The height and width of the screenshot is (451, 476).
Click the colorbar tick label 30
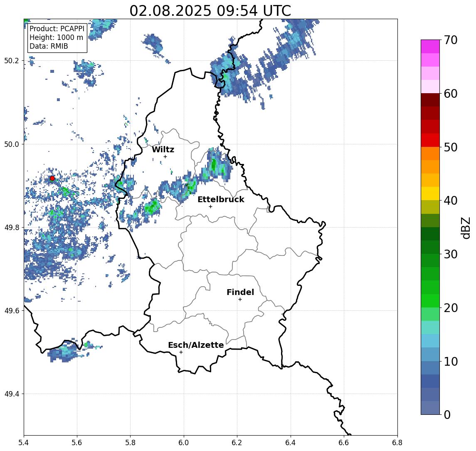(x=450, y=254)
